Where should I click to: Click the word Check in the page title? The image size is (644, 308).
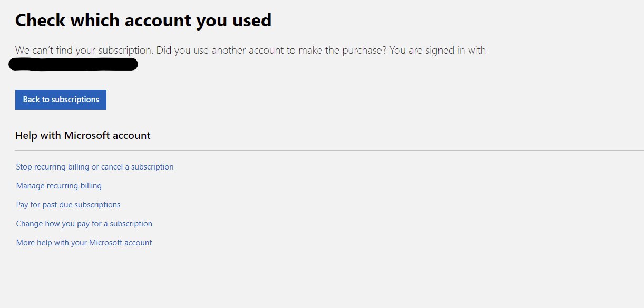[40, 21]
